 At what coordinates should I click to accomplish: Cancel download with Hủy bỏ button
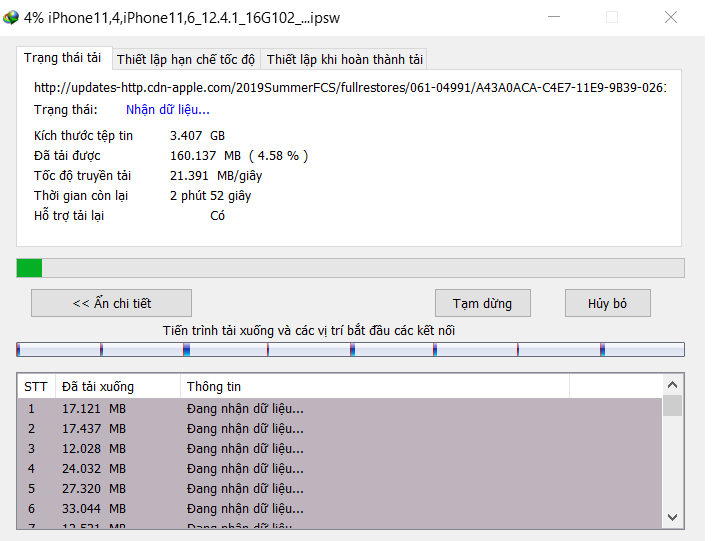click(x=608, y=303)
